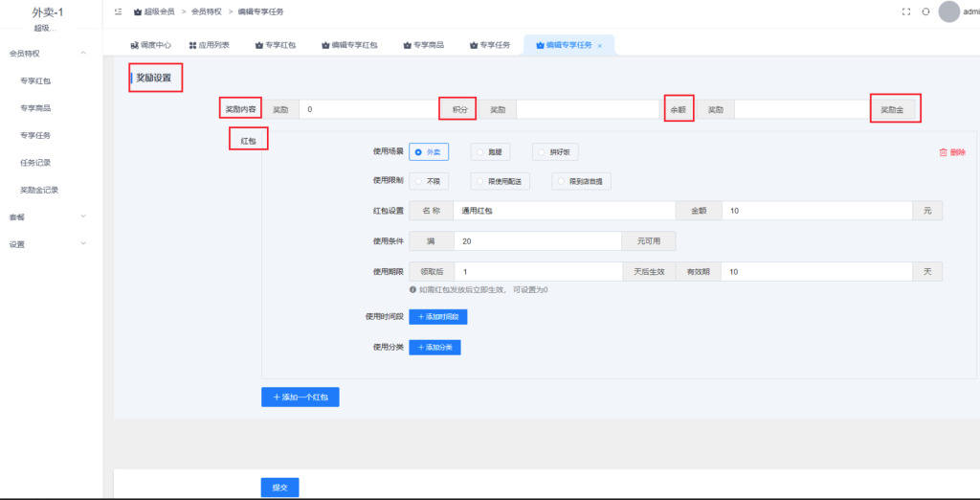
Task: Click the red 删除 trash icon
Action: (943, 152)
